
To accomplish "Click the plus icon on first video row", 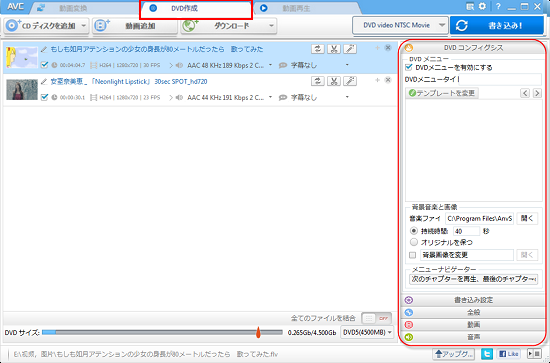I will (x=377, y=48).
